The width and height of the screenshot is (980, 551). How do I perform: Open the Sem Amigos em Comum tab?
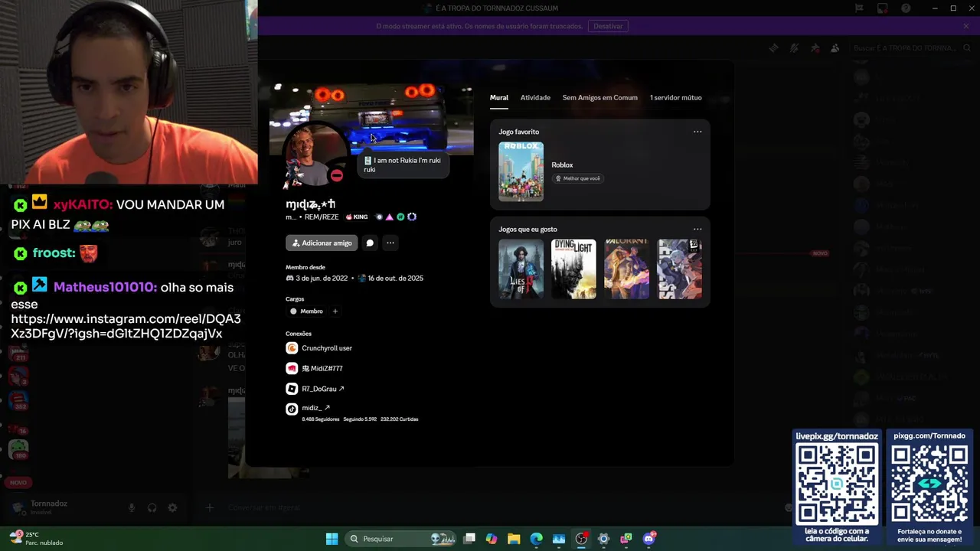tap(599, 98)
